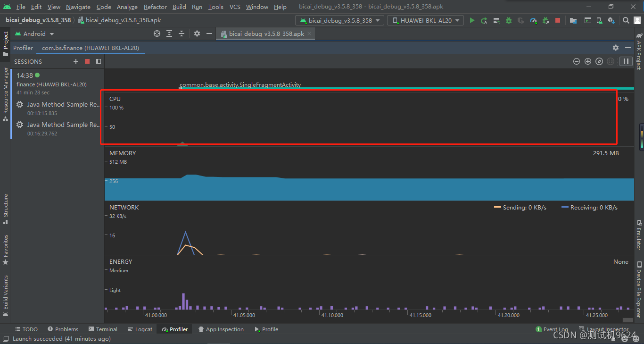Open the Run Anything icon in toolbar

588,20
